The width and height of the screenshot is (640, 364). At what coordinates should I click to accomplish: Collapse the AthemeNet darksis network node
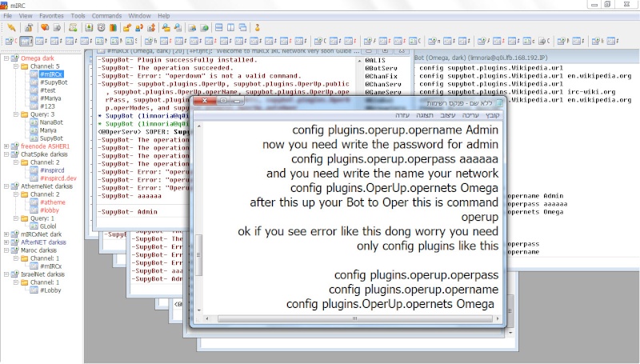pos(6,186)
